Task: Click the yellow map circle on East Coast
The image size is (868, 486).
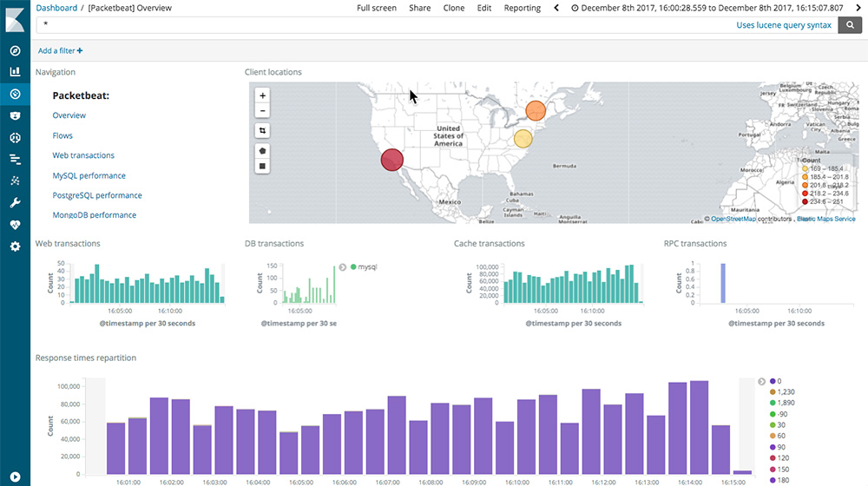Action: [523, 138]
